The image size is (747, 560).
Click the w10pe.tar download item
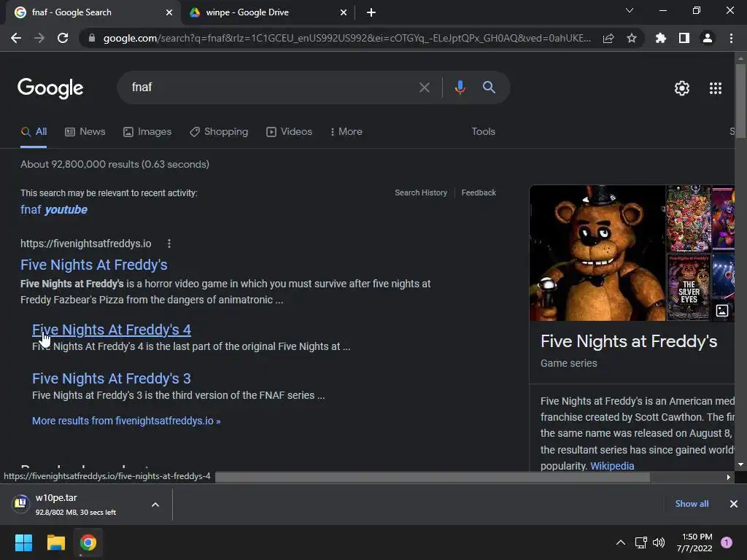[x=76, y=505]
